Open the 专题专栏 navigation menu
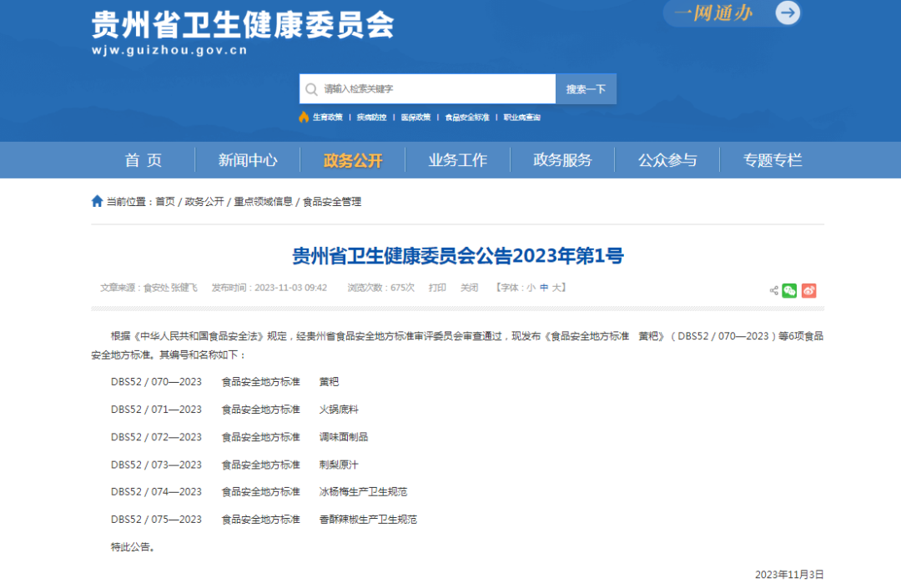 point(773,160)
